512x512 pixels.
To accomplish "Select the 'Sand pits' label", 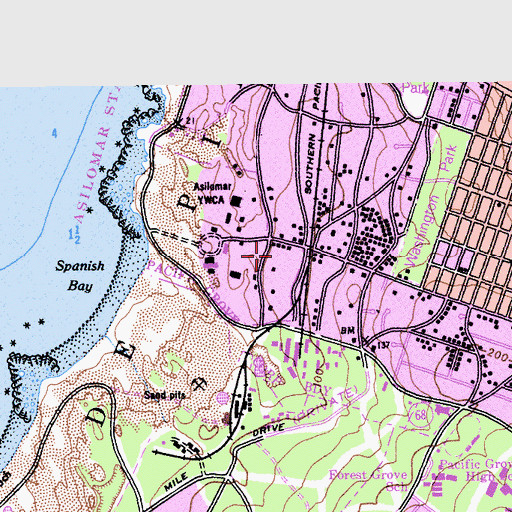I will (x=165, y=395).
